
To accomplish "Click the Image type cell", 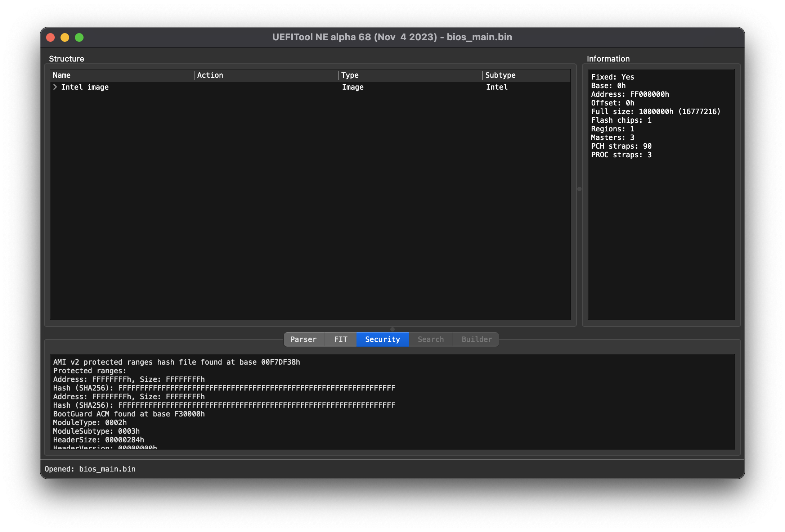I will (x=353, y=87).
